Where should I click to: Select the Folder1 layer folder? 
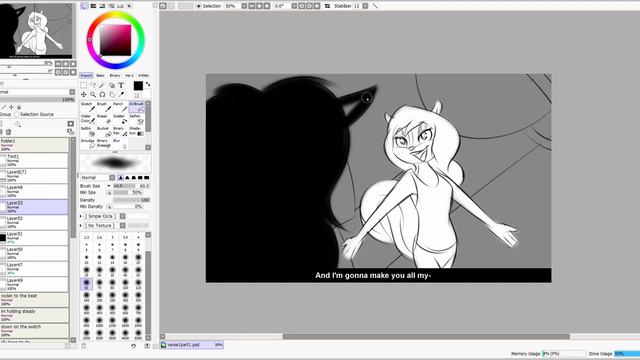point(34,145)
